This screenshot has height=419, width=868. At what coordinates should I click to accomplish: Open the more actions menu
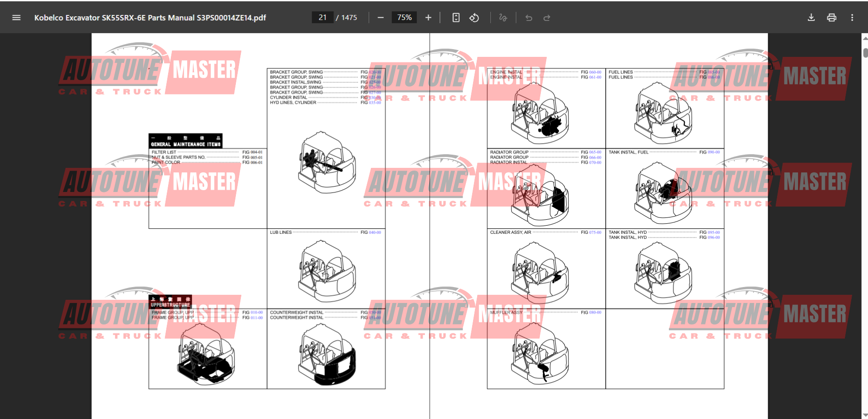click(852, 18)
